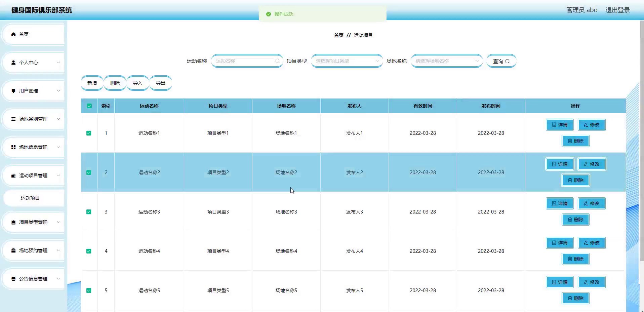Uncheck the checkbox for row 运动名称4
Viewport: 644px width, 312px height.
click(x=89, y=251)
